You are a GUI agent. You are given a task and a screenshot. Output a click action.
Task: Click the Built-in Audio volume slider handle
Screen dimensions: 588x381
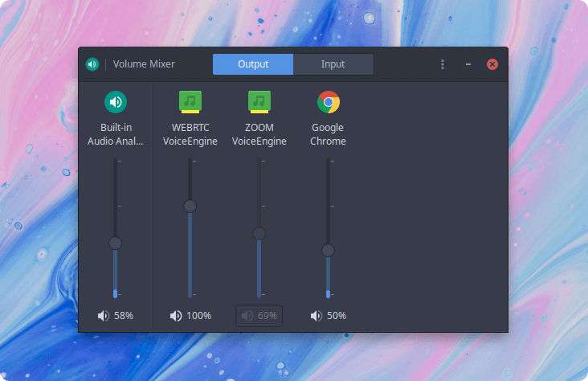click(x=115, y=244)
